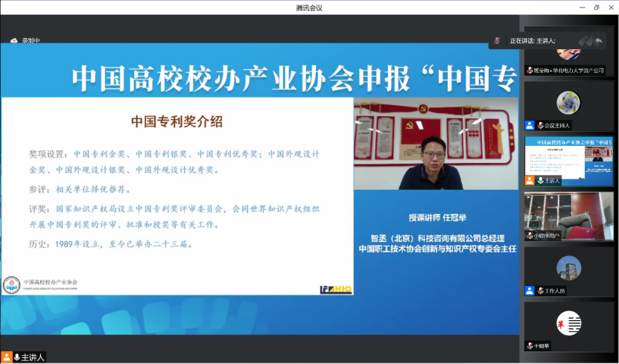Click the white round avatar of 于明苹
Image resolution: width=619 pixels, height=364 pixels.
pos(568,323)
